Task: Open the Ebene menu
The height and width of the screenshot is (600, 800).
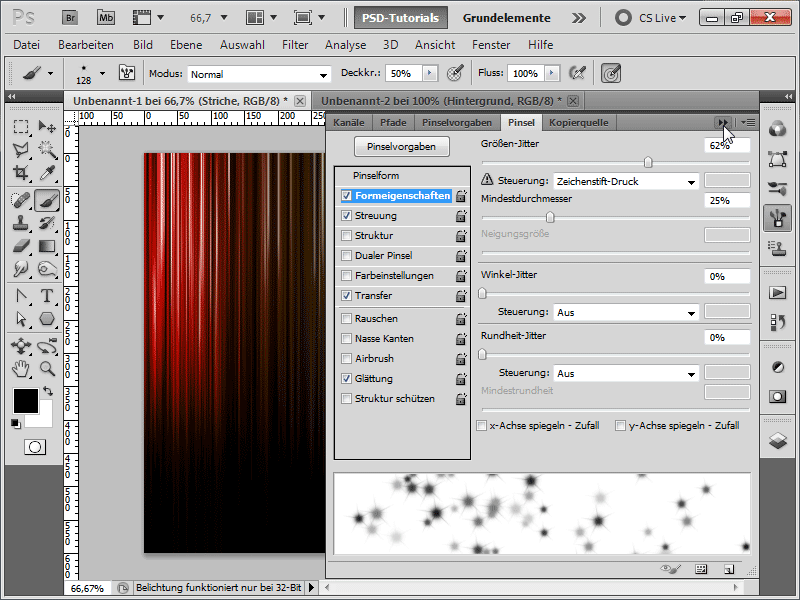Action: (x=186, y=45)
